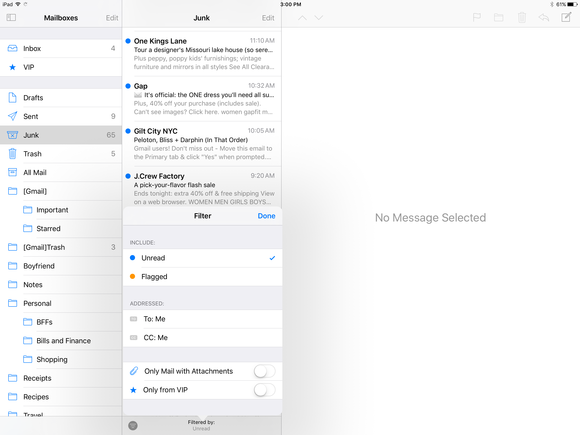Toggle the CC: Me addressed filter
Screen dimensions: 580x435
pyautogui.click(x=202, y=337)
